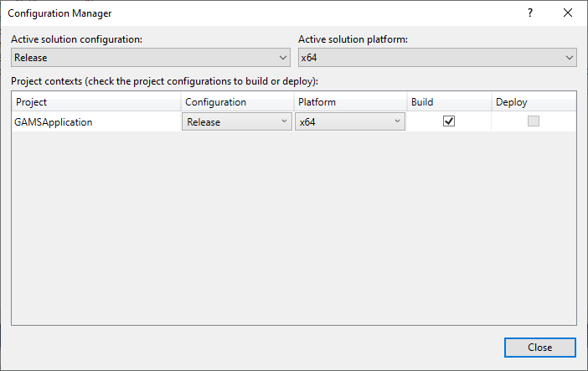The image size is (588, 371).
Task: Click the Deploy column header
Action: tap(533, 102)
